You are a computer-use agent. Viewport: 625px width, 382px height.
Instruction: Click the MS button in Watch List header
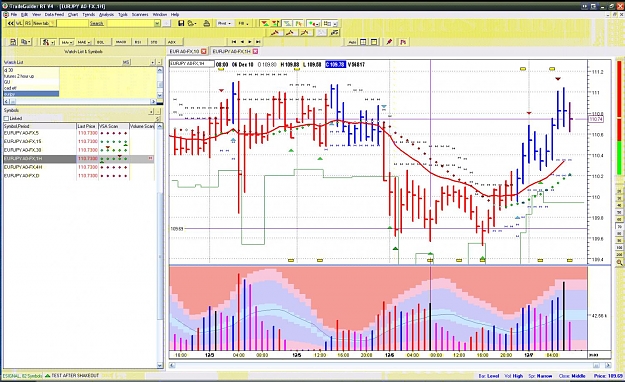tap(126, 62)
